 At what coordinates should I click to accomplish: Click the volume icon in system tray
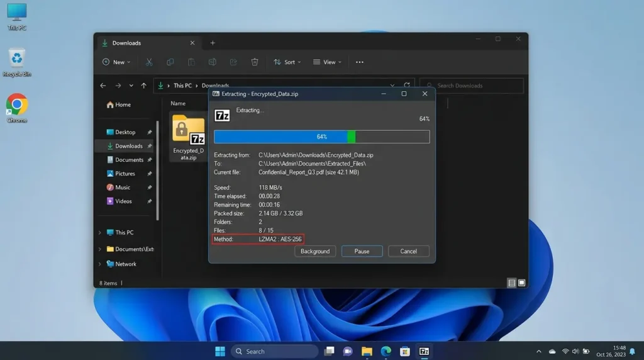(x=575, y=351)
